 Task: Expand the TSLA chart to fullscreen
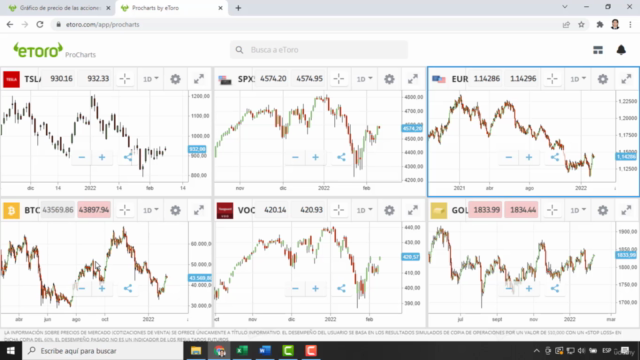199,79
